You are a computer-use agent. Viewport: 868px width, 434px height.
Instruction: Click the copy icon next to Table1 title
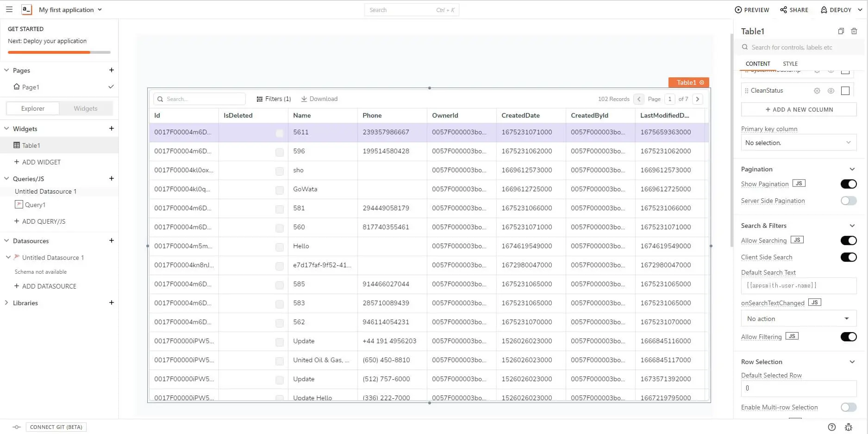(x=841, y=31)
